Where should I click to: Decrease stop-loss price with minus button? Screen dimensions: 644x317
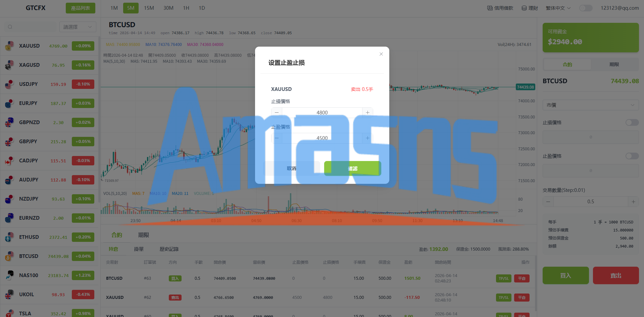(x=277, y=113)
